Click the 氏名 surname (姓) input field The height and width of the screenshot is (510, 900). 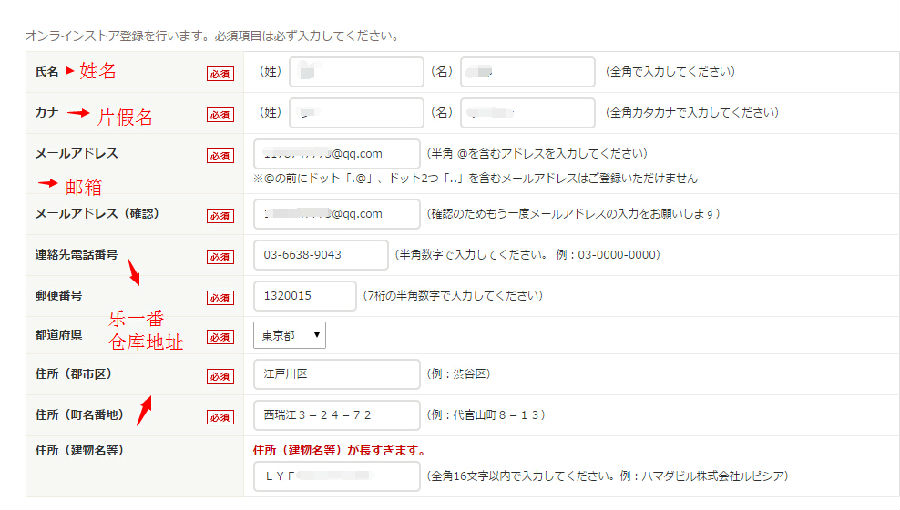[x=356, y=72]
